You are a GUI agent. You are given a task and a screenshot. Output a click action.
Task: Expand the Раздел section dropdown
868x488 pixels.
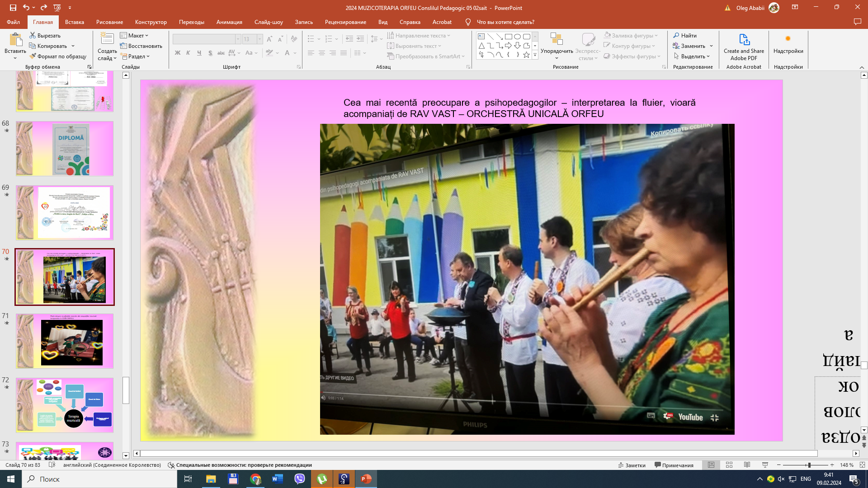(x=135, y=56)
